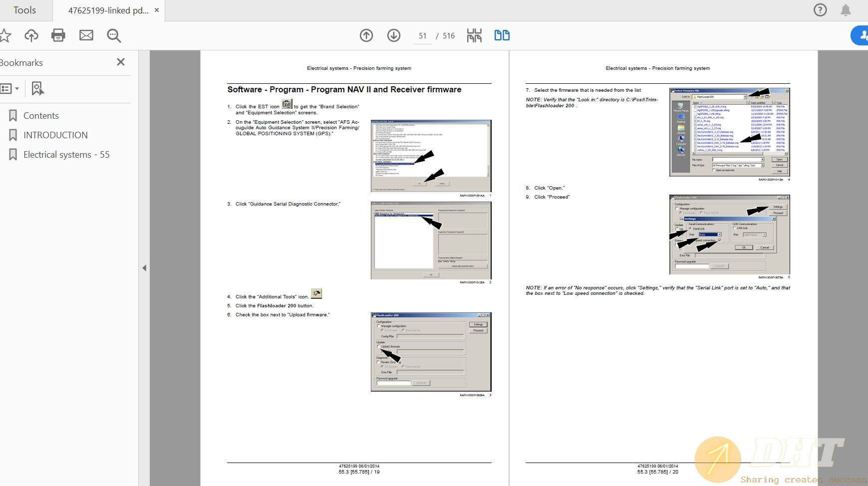Click the star bookmark icon in toolbar
868x486 pixels.
(5, 35)
